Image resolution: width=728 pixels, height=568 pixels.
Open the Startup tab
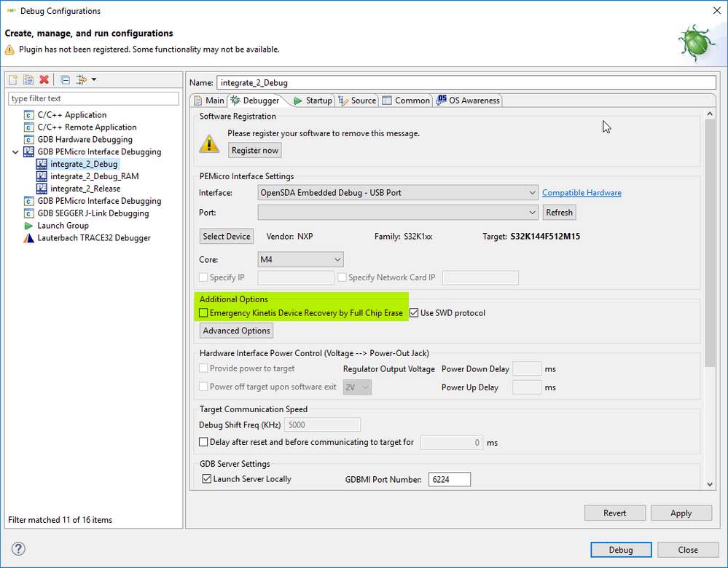(x=313, y=100)
